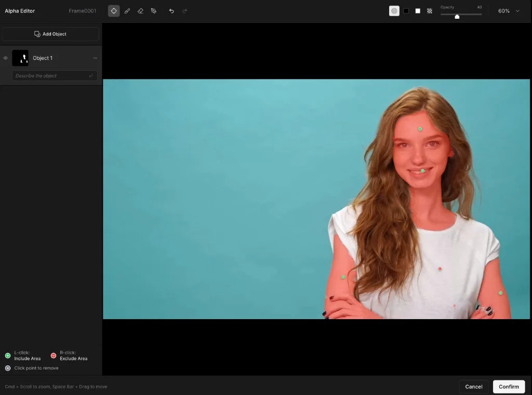Click the 'Describe the object' text field
532x395 pixels.
(51, 76)
